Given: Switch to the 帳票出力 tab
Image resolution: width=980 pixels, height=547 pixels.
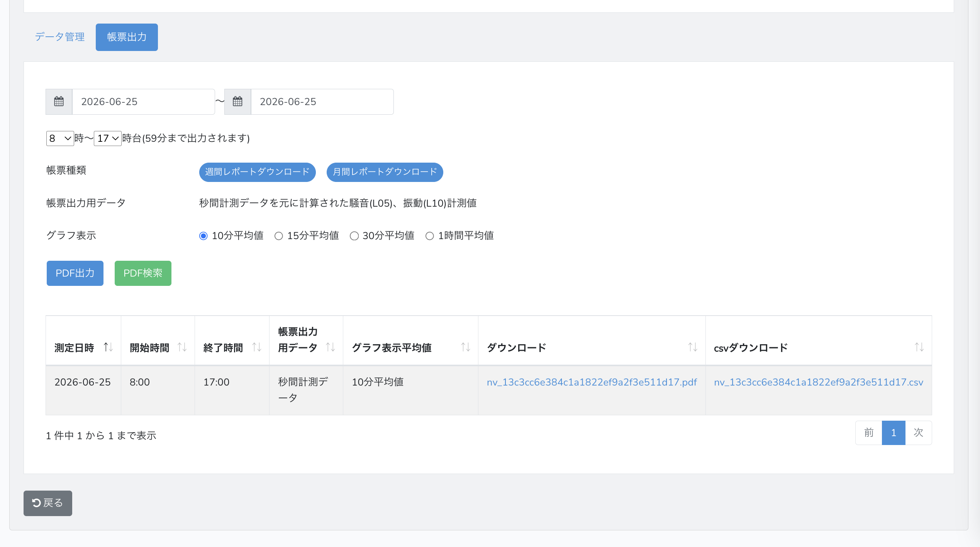Looking at the screenshot, I should click(x=127, y=37).
